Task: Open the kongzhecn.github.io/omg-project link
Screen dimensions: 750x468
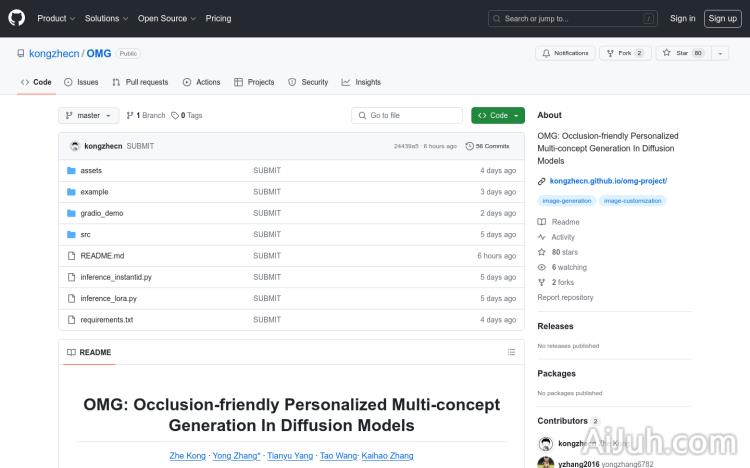Action: [x=608, y=181]
